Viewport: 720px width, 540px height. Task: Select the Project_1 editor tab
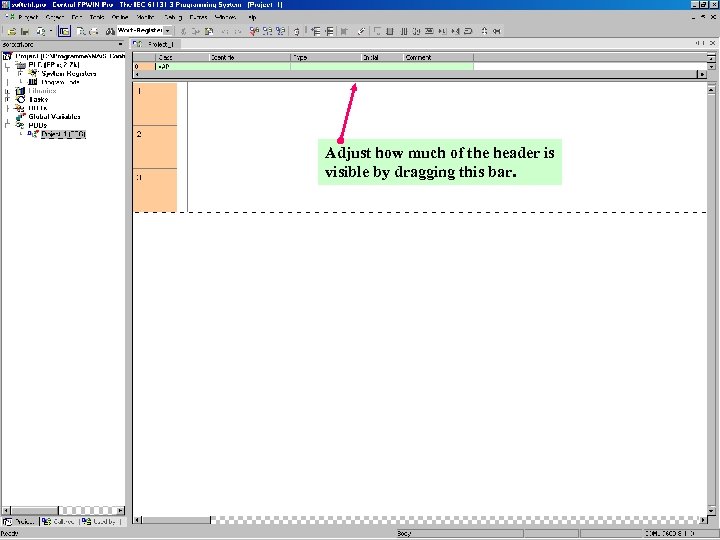tap(155, 44)
